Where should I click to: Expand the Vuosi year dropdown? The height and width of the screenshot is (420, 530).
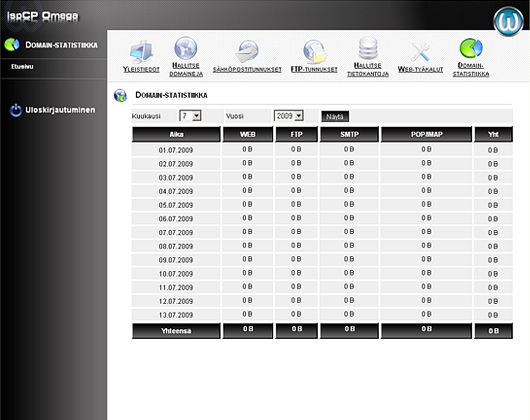click(x=288, y=116)
